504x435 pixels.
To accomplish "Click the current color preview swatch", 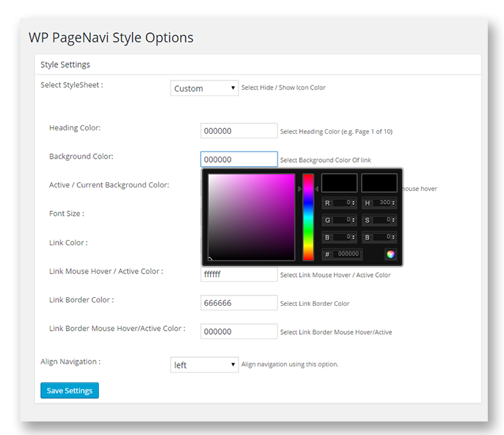I will (x=379, y=183).
